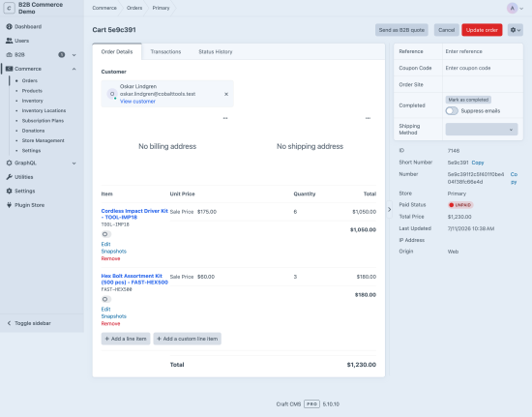Screen dimensions: 532x417
Task: Click the Settings gear icon in sidebar
Action: click(x=9, y=191)
